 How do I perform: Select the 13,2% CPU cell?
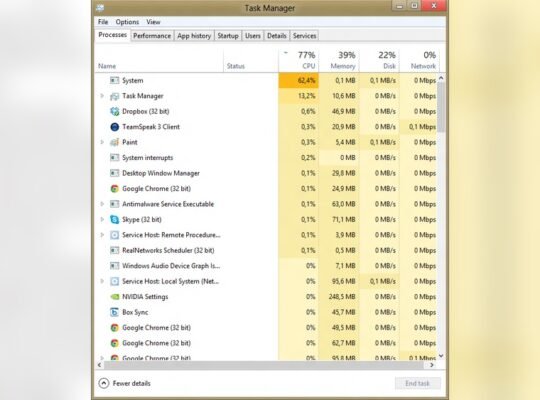[x=299, y=96]
